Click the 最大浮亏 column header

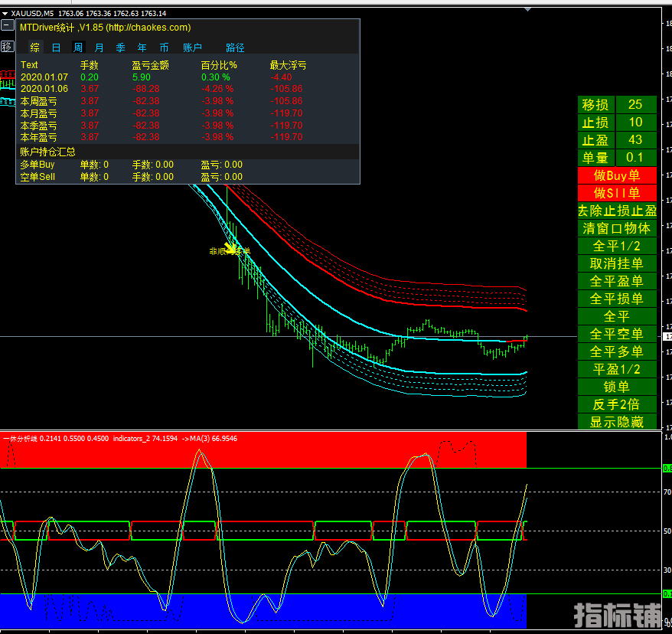click(x=288, y=65)
